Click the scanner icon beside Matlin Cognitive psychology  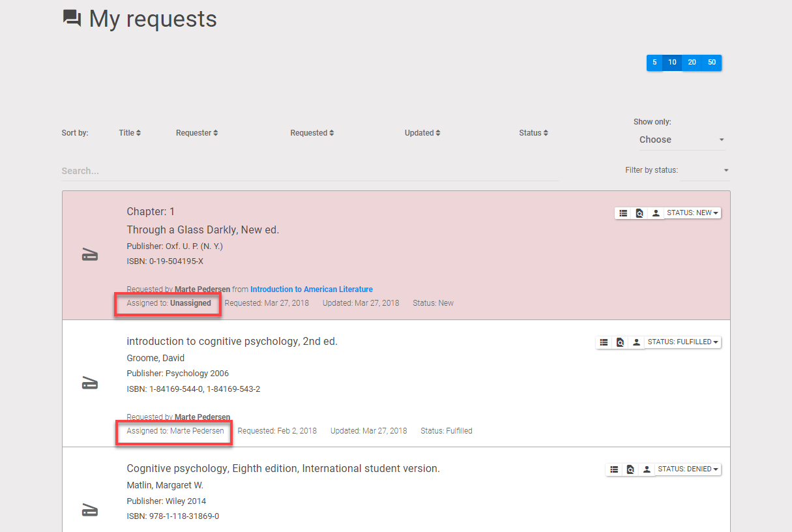[90, 510]
